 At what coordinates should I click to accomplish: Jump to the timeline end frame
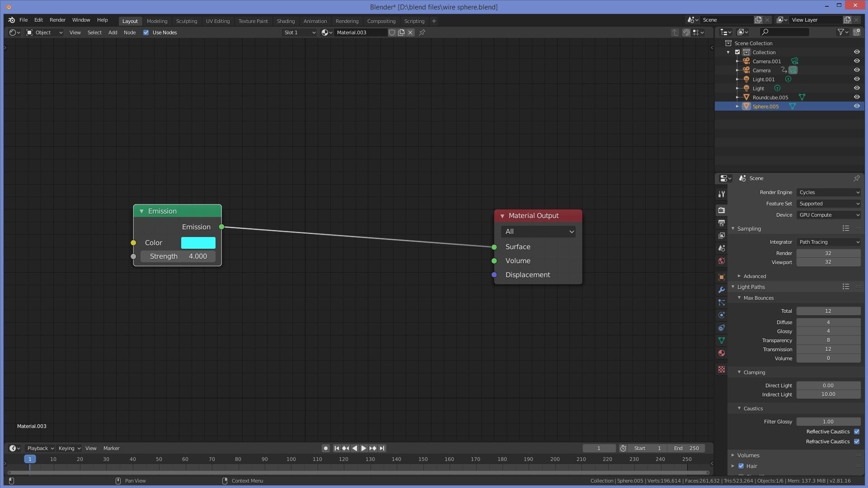pyautogui.click(x=382, y=448)
